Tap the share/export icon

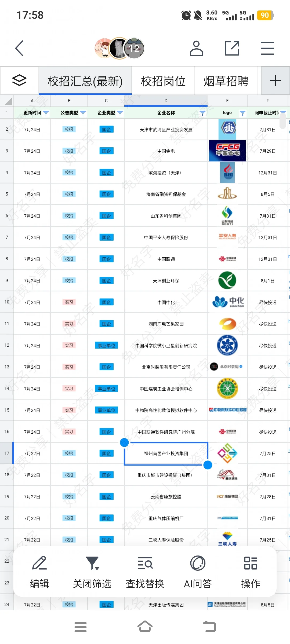pos(232,48)
